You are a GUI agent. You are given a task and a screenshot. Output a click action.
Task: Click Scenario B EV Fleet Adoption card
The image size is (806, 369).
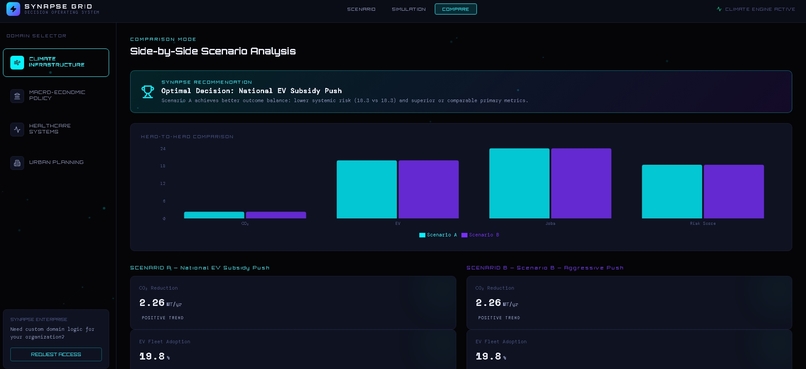coord(629,349)
